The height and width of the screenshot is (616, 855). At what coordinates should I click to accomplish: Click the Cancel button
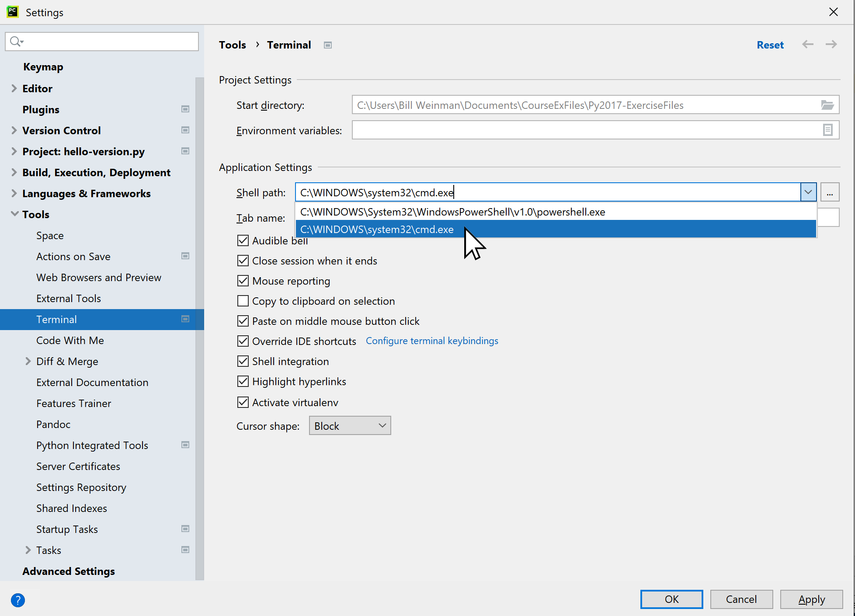[x=741, y=599]
